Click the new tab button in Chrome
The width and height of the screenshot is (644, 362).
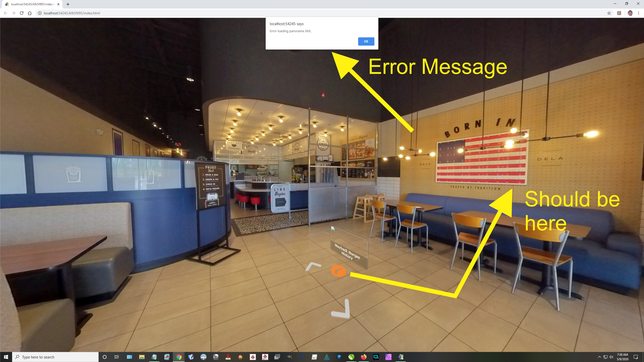click(x=69, y=4)
